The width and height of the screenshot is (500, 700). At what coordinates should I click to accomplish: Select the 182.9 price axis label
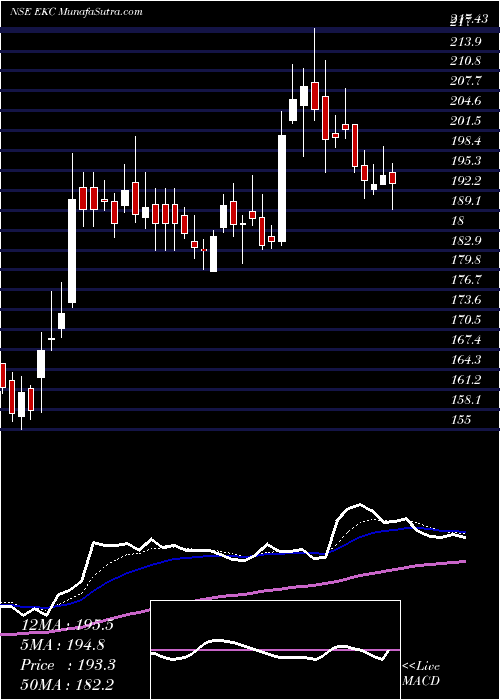pyautogui.click(x=467, y=241)
